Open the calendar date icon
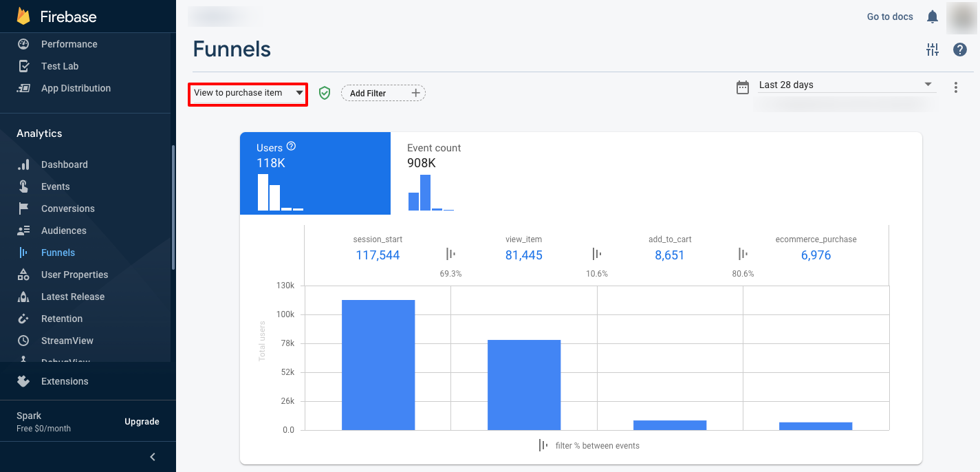 click(743, 87)
